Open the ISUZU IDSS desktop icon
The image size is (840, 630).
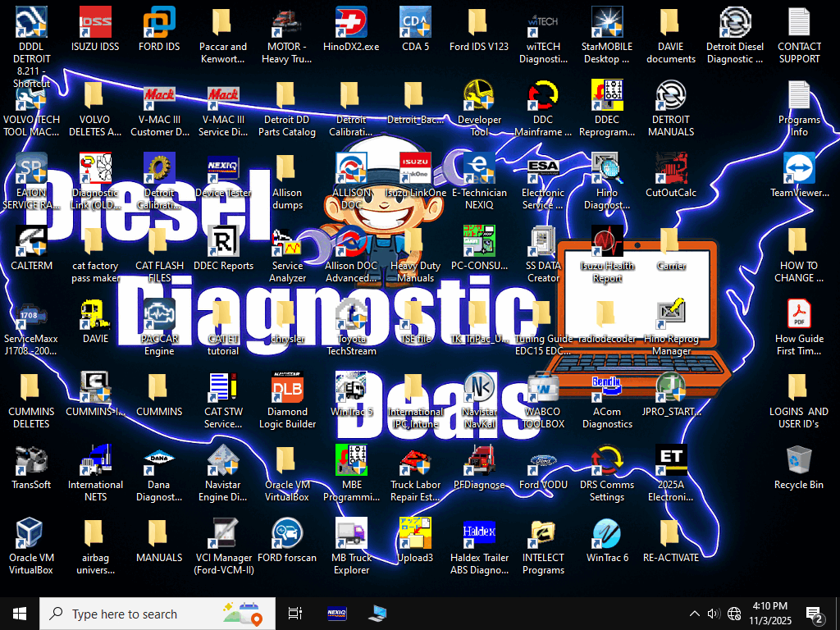95,23
